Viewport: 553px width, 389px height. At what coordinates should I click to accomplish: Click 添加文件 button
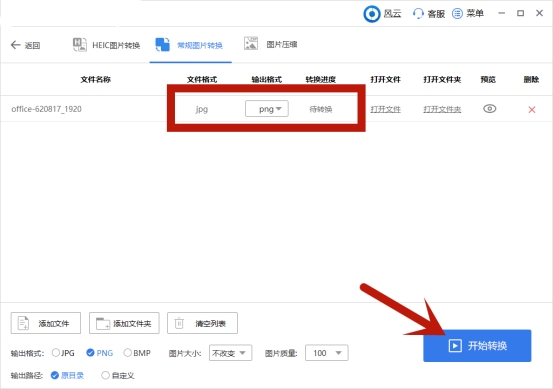[x=46, y=323]
